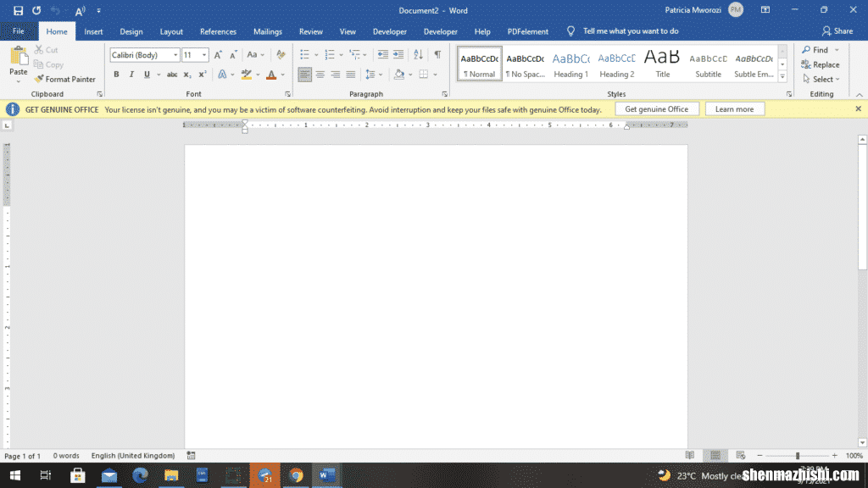Dismiss the Get Genuine Office banner
The image size is (868, 488).
pyautogui.click(x=858, y=108)
